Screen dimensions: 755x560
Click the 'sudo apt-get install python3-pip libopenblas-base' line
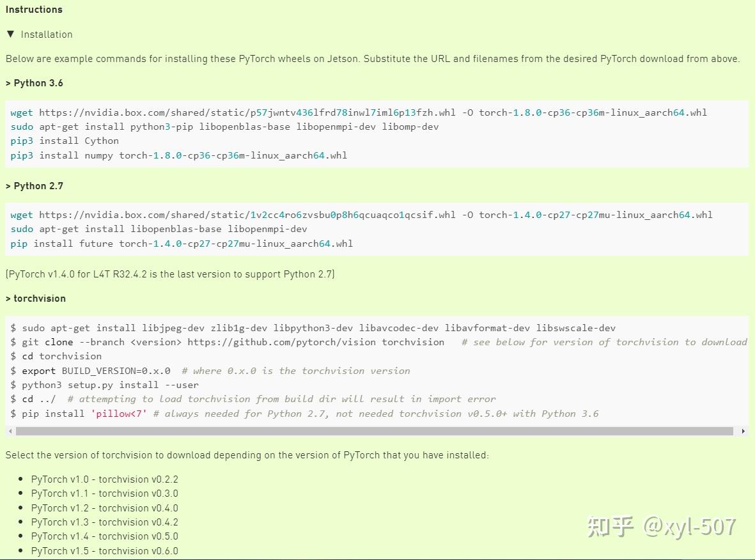(x=224, y=127)
